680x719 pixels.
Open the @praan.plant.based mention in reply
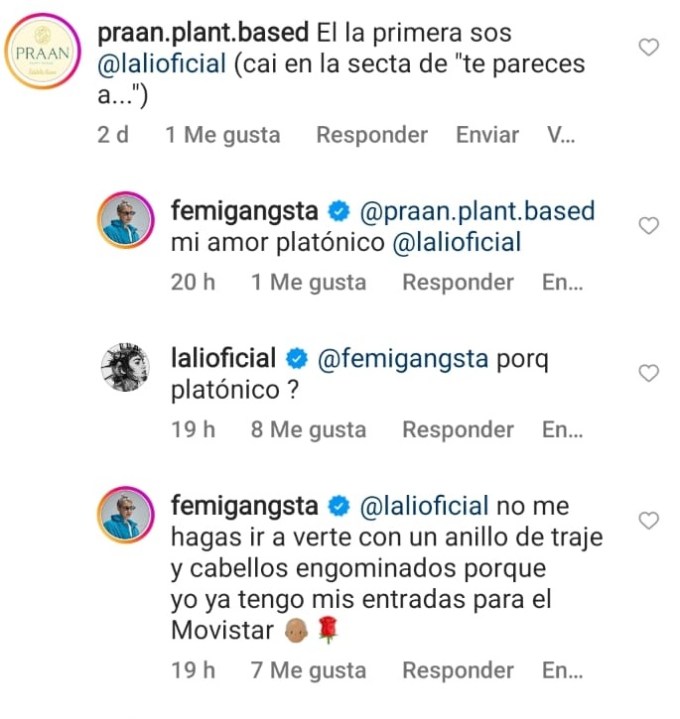477,211
